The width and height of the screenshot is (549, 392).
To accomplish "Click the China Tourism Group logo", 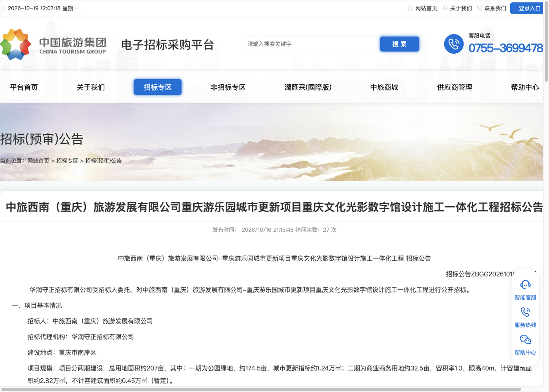I will [53, 45].
